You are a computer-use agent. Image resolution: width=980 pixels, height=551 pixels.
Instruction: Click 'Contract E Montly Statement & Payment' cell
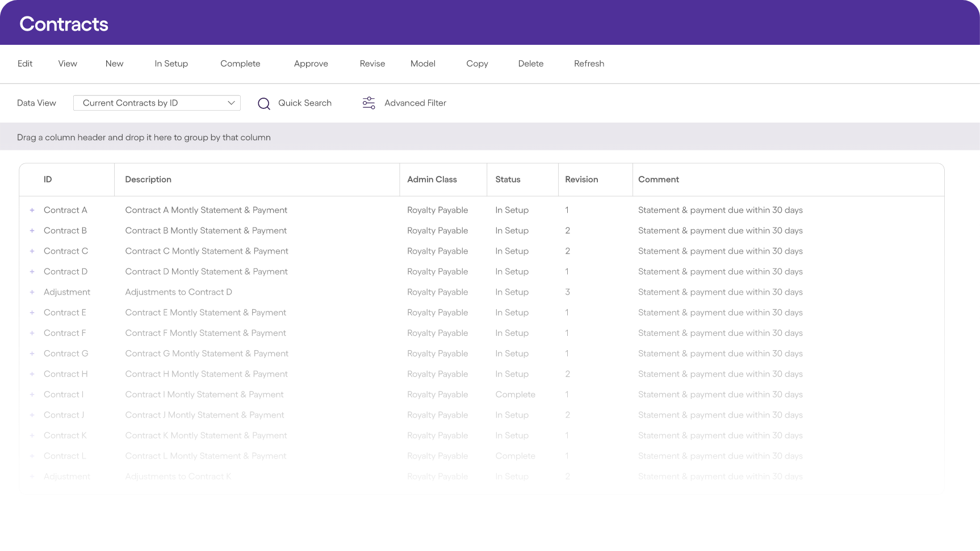coord(206,313)
